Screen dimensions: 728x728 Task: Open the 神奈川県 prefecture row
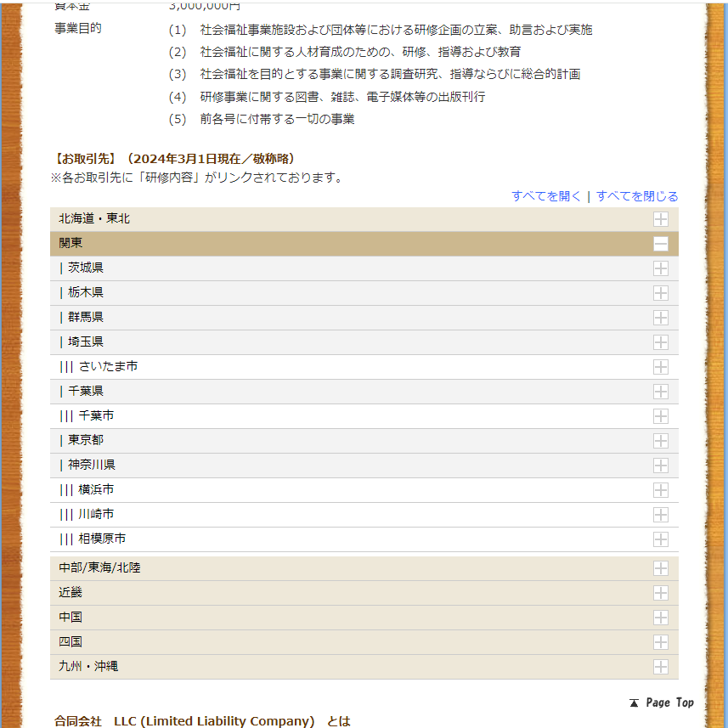click(x=364, y=466)
